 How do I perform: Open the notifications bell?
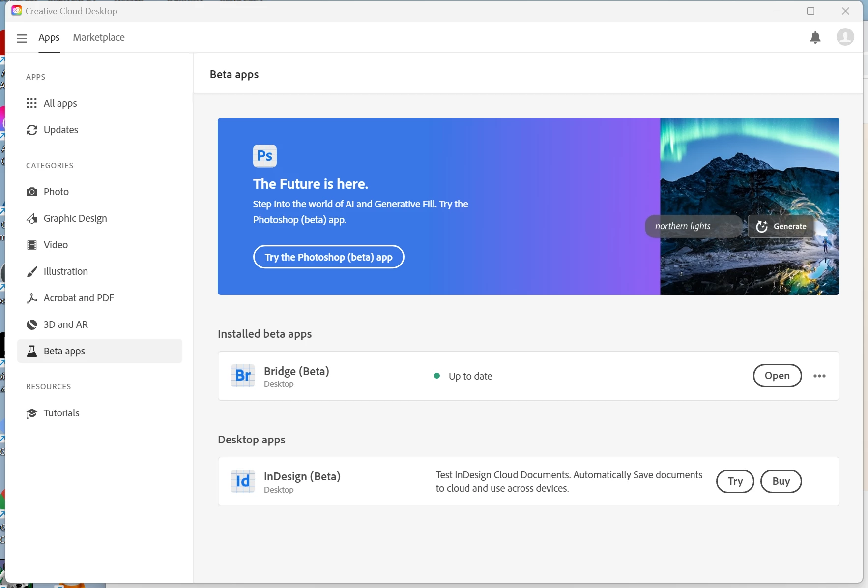815,37
